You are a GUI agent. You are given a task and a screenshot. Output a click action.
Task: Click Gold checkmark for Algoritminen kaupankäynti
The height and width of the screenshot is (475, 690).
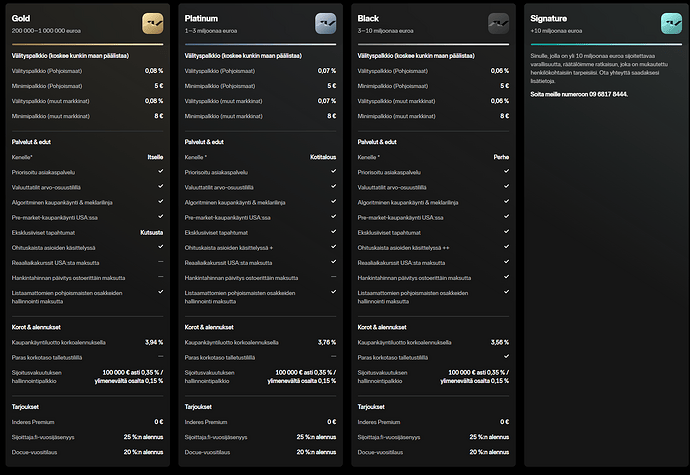(x=161, y=201)
